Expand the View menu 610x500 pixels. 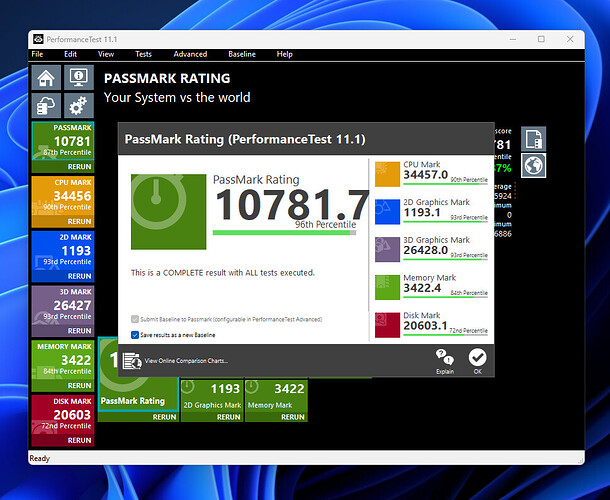pyautogui.click(x=105, y=54)
